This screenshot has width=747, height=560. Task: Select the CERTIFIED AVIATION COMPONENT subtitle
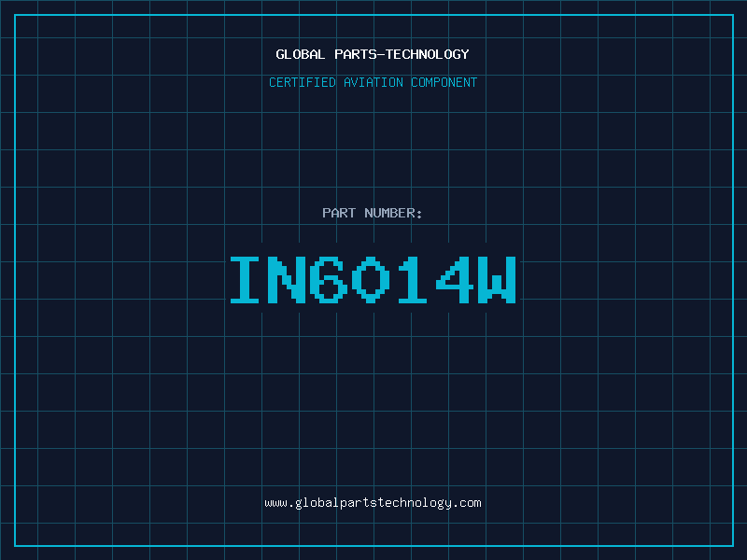373,82
